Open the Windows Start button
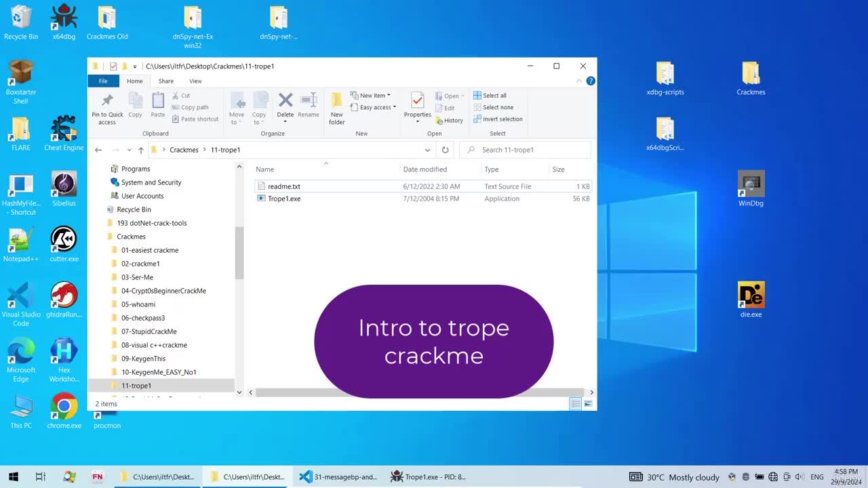This screenshot has width=868, height=488. pyautogui.click(x=13, y=476)
